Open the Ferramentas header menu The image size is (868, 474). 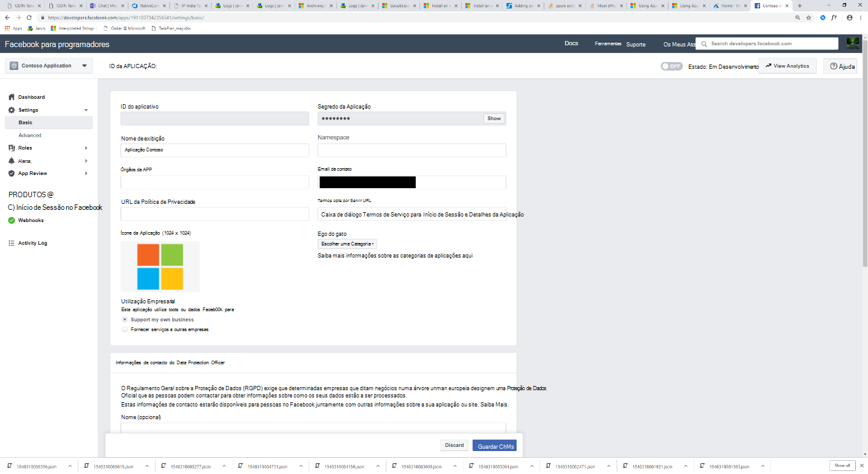click(x=608, y=43)
